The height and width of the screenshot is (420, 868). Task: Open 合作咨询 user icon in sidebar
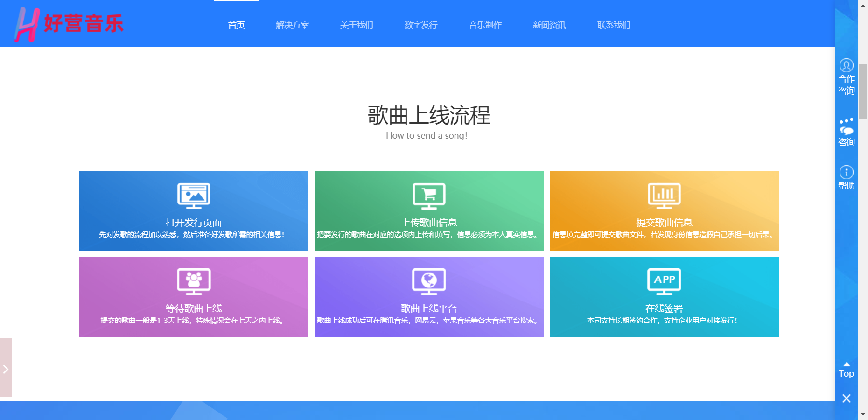coord(846,65)
